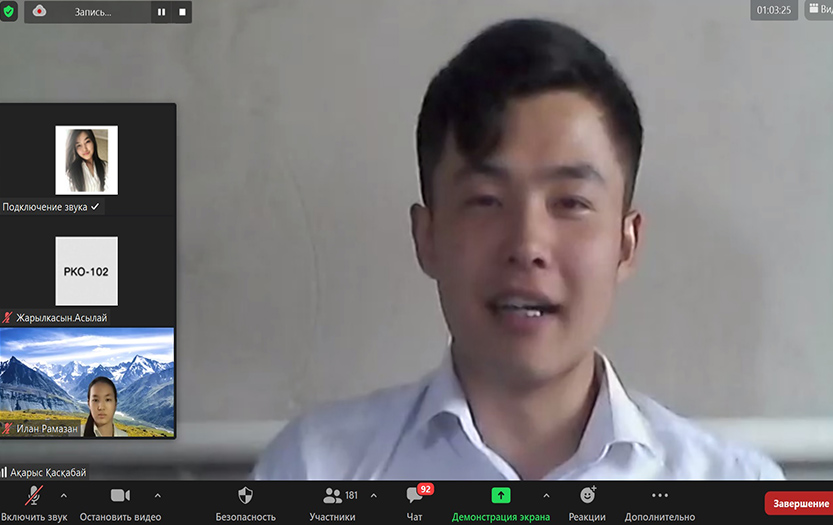Stop video with the camera icon
This screenshot has height=525, width=833.
click(120, 496)
